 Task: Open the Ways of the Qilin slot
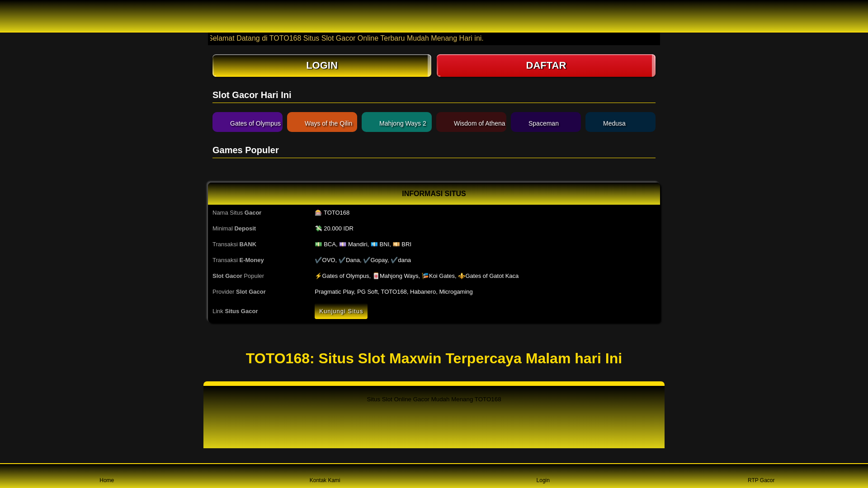(322, 122)
